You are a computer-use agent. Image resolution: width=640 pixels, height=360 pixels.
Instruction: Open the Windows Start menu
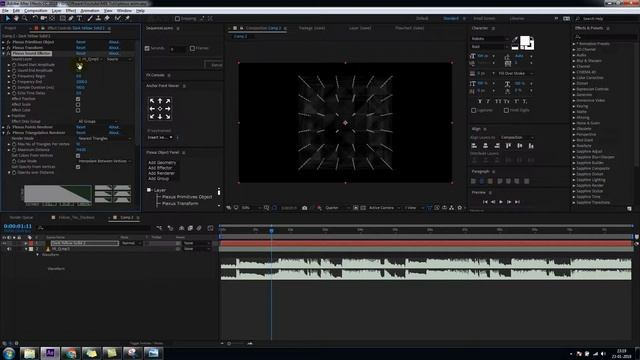[x=9, y=353]
